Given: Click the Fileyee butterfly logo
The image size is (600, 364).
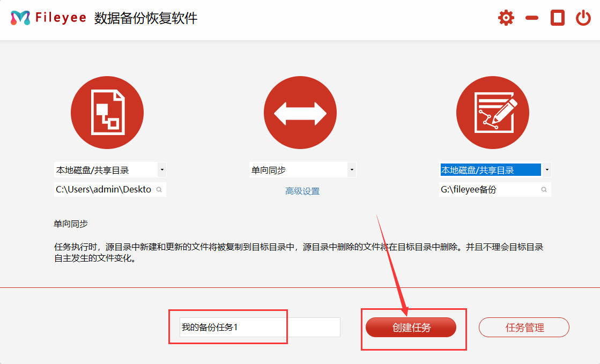Looking at the screenshot, I should (x=20, y=18).
